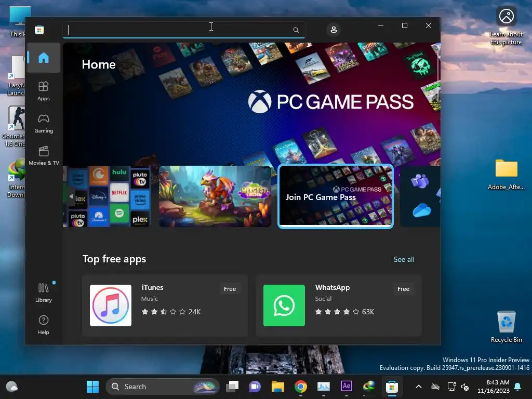
Task: Click Learn about this picture desktop icon
Action: [x=506, y=26]
